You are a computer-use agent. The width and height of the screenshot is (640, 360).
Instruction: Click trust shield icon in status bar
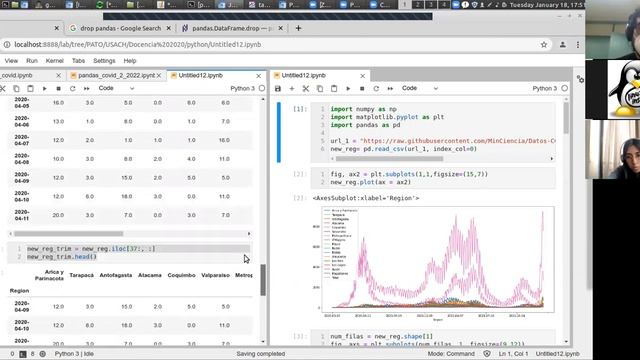487,354
